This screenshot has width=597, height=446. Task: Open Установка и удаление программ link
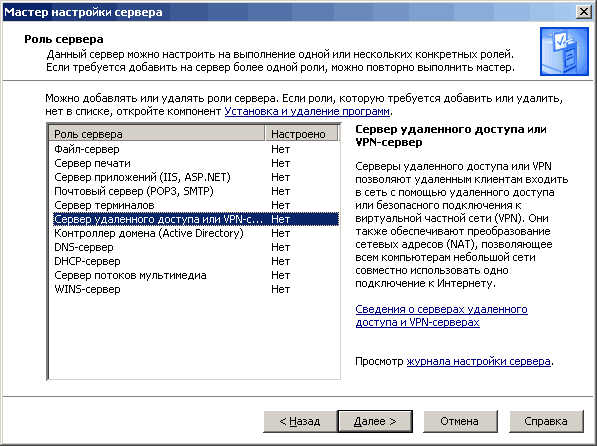click(x=307, y=111)
